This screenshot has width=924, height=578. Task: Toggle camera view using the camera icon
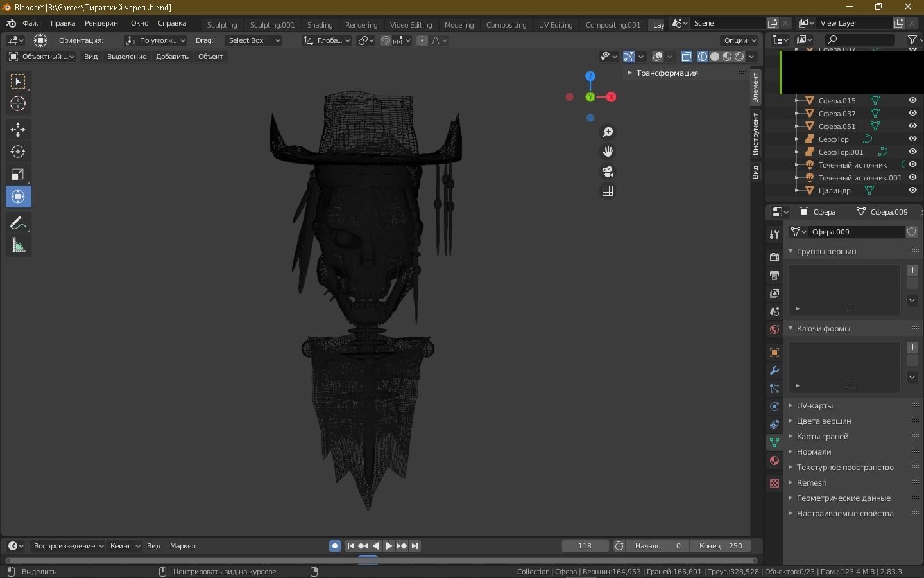(x=607, y=171)
